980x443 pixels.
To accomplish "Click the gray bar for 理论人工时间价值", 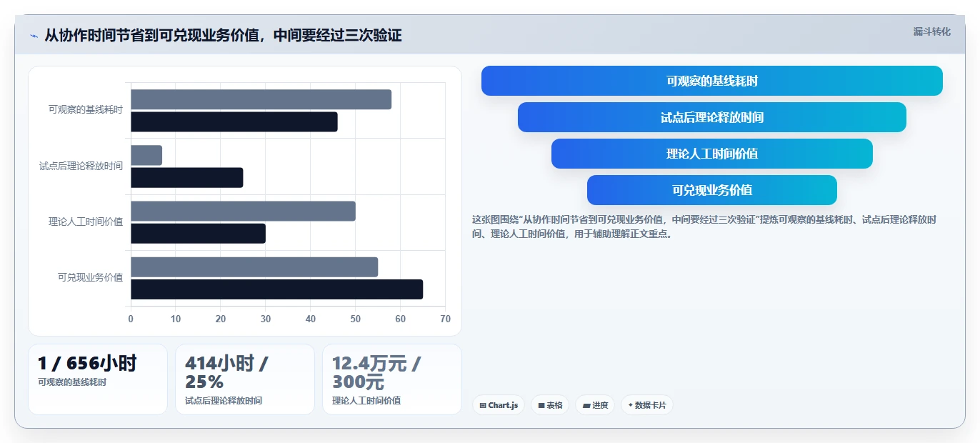I will pos(243,211).
